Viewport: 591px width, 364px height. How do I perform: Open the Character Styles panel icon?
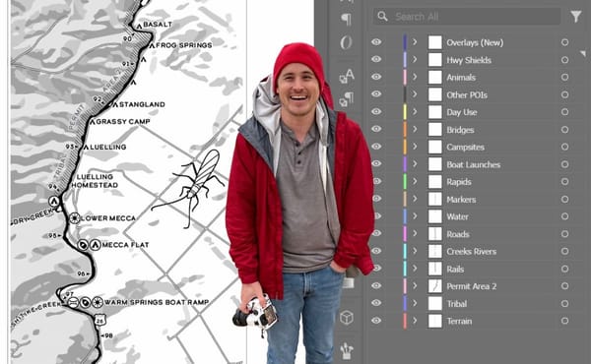(x=347, y=76)
